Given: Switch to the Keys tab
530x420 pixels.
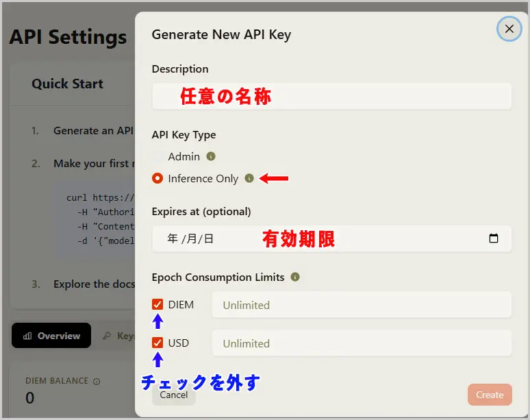Looking at the screenshot, I should 118,336.
